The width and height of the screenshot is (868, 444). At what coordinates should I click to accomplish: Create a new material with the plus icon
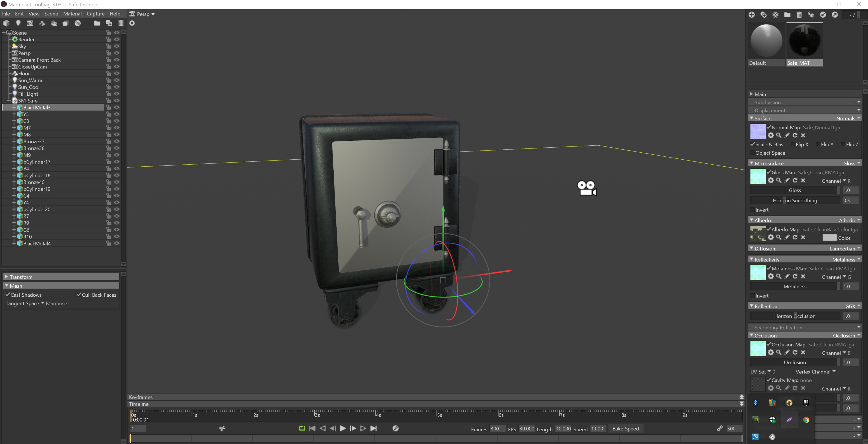pos(751,15)
